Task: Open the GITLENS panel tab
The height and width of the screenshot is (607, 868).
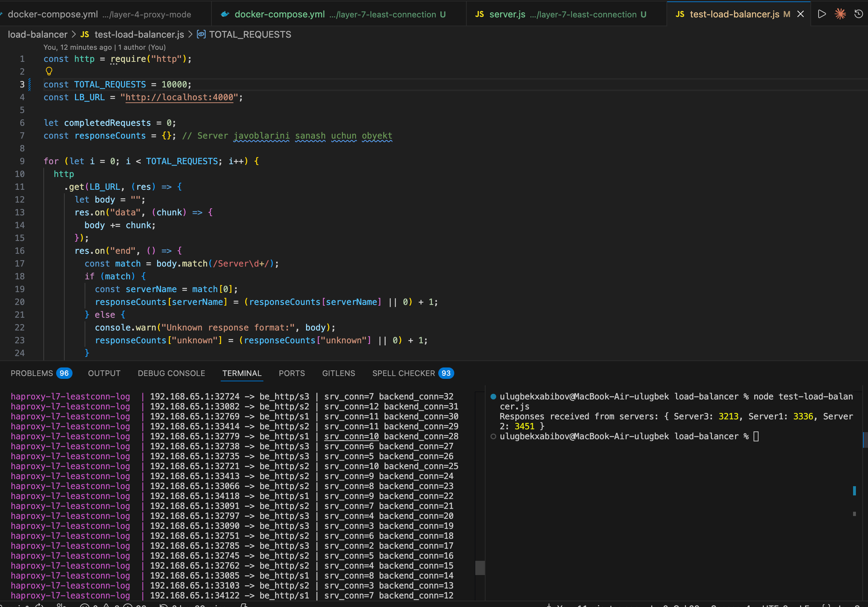Action: [338, 373]
